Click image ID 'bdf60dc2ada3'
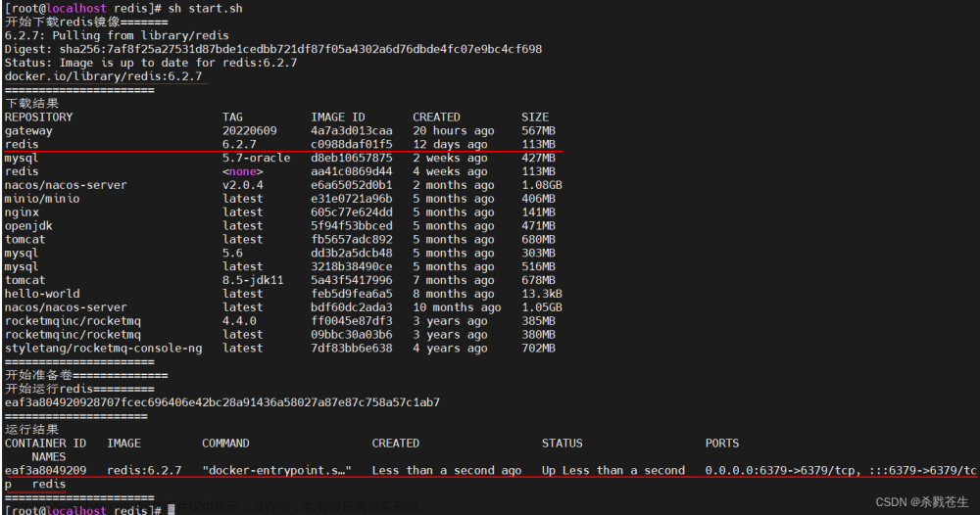 tap(351, 307)
